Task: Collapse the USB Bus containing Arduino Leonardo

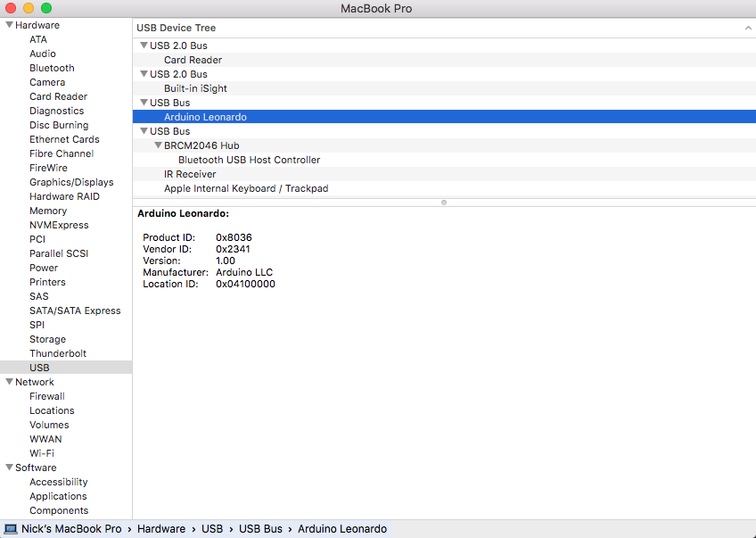Action: pyautogui.click(x=144, y=103)
